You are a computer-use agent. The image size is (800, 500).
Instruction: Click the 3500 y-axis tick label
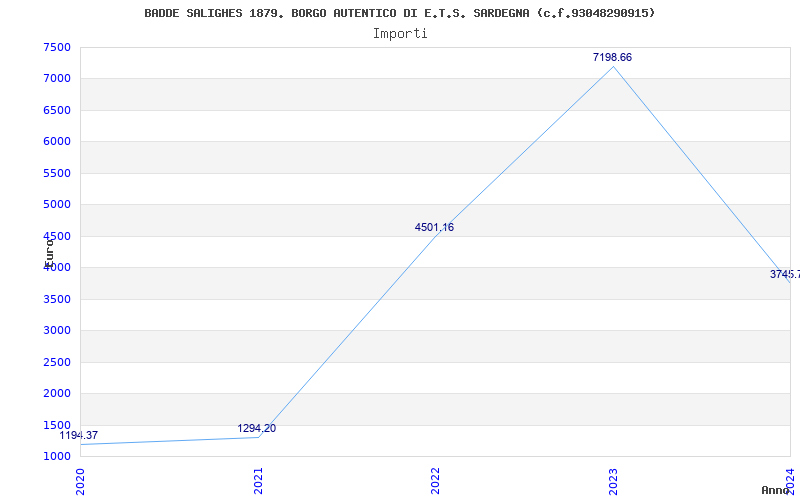pos(57,299)
